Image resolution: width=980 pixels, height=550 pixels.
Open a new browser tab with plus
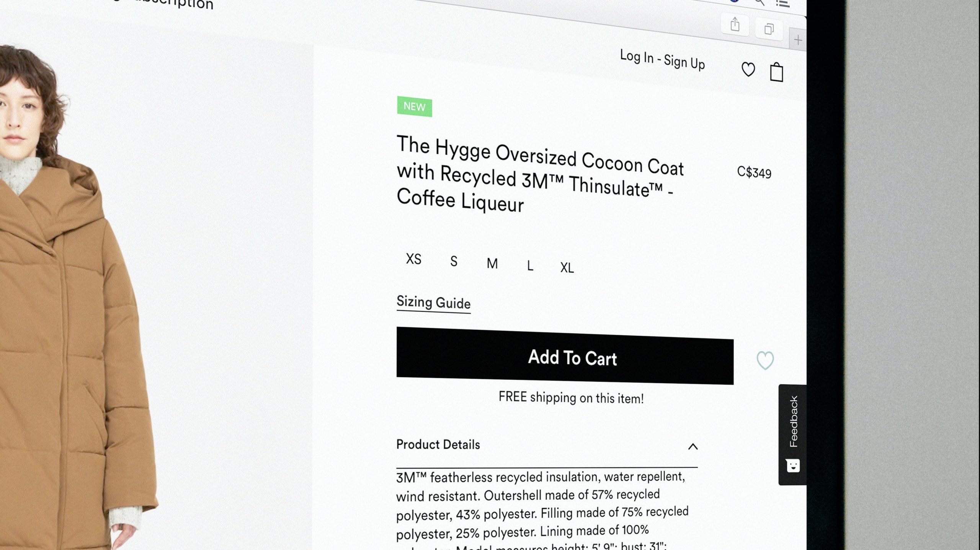click(798, 40)
